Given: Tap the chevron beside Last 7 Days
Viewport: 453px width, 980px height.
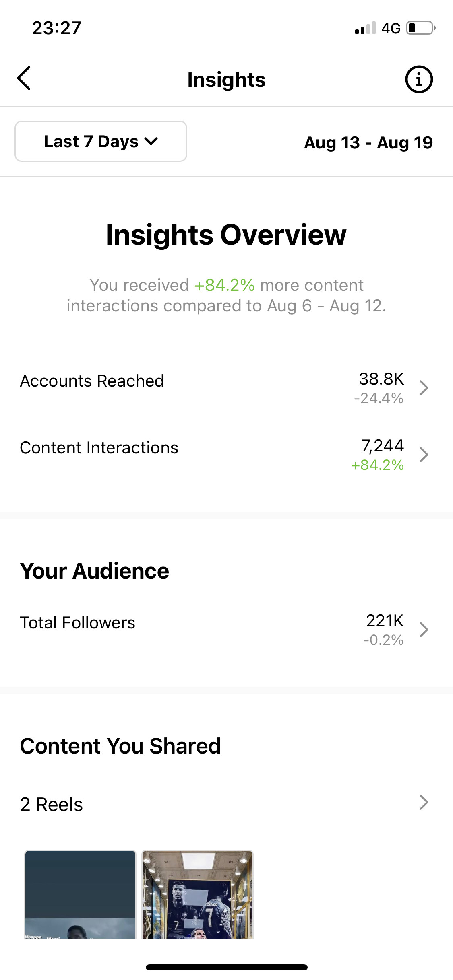Looking at the screenshot, I should pos(151,141).
